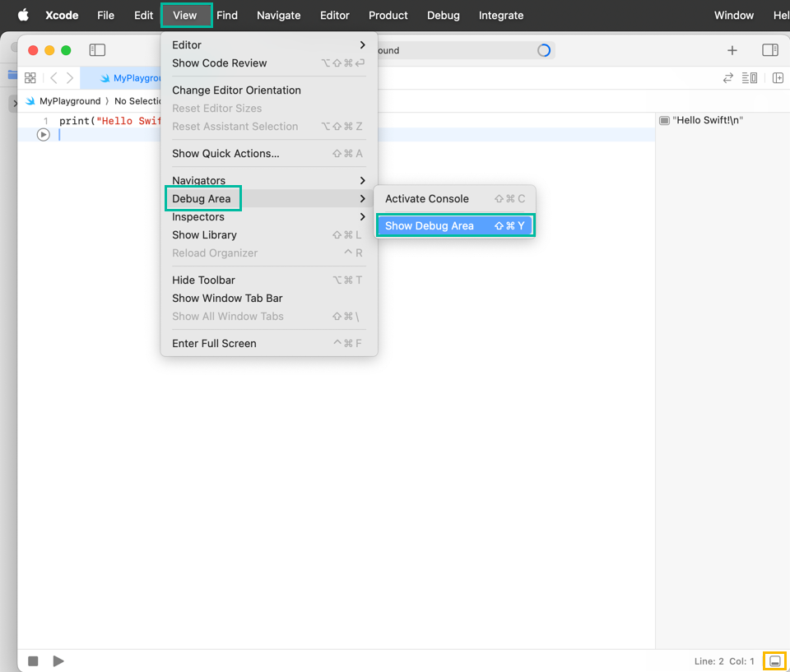The height and width of the screenshot is (672, 790).
Task: Open the File menu
Action: [x=106, y=15]
